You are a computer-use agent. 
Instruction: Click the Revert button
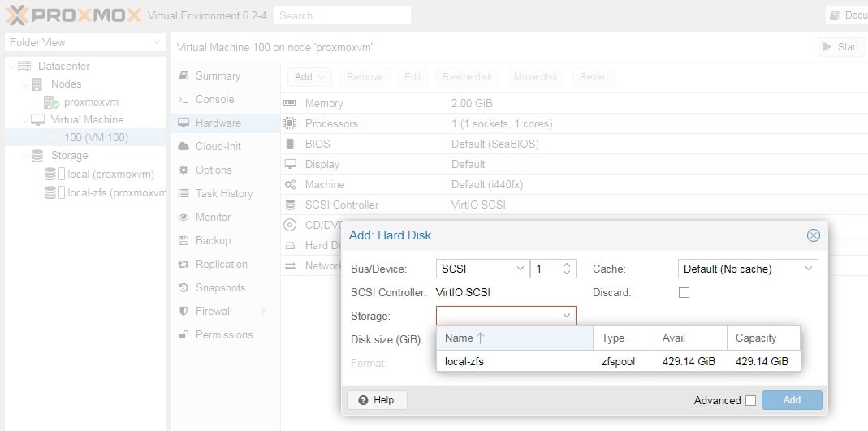[x=594, y=77]
